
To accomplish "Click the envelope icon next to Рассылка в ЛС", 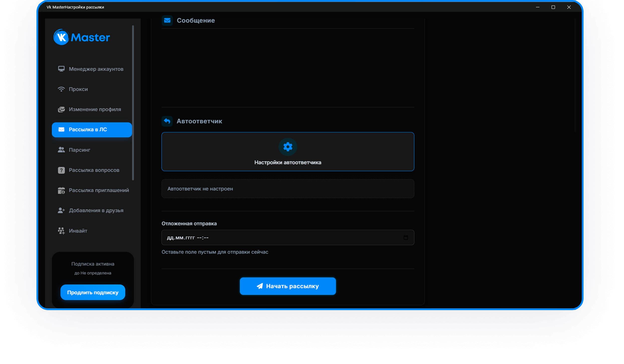I will (x=61, y=129).
